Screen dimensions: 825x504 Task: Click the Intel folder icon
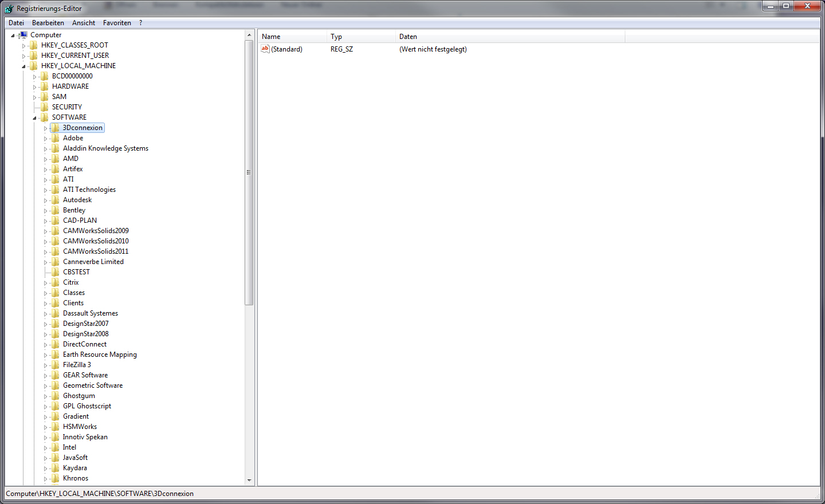point(56,447)
